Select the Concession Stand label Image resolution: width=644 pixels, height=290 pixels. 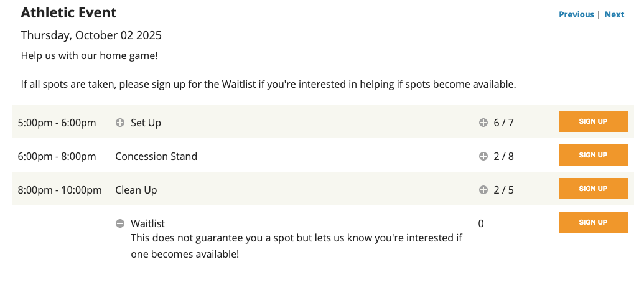coord(156,156)
